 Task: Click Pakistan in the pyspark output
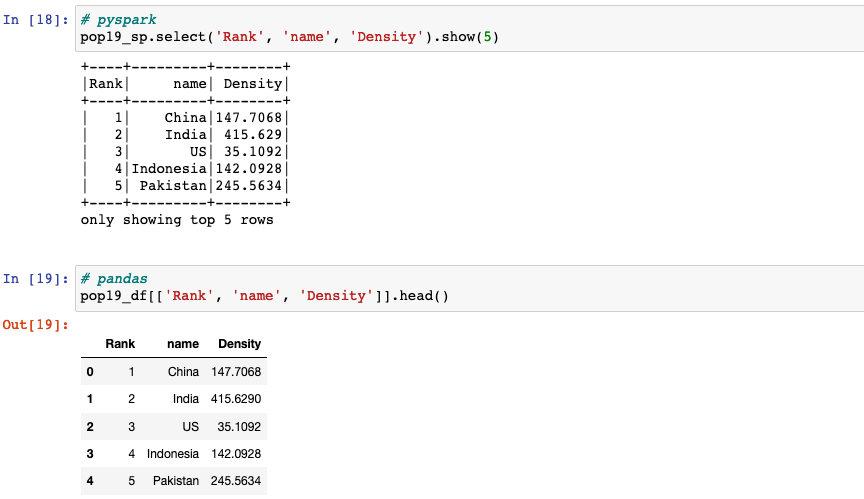coord(173,186)
